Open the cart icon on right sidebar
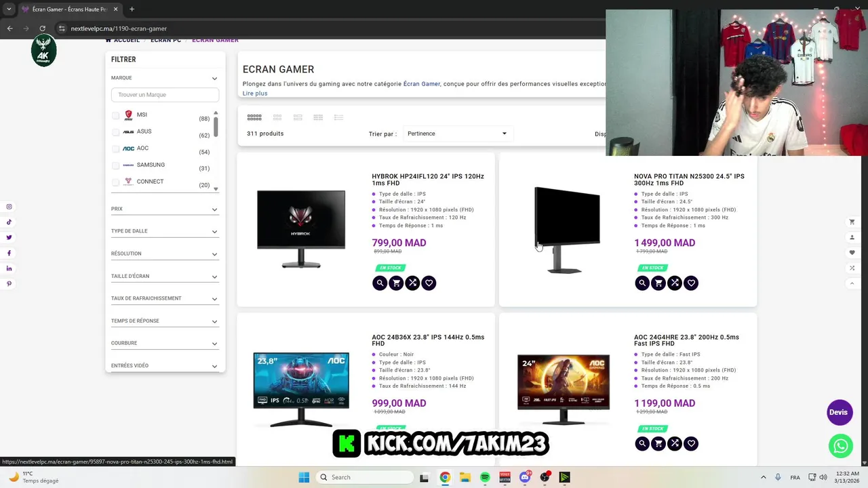Screen dimensions: 868x488 click(852, 222)
